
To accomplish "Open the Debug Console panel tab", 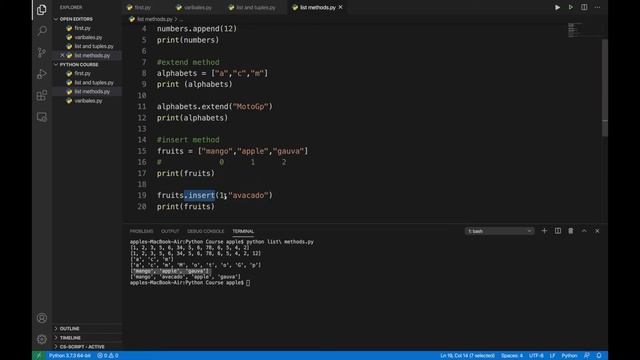I will [x=205, y=231].
